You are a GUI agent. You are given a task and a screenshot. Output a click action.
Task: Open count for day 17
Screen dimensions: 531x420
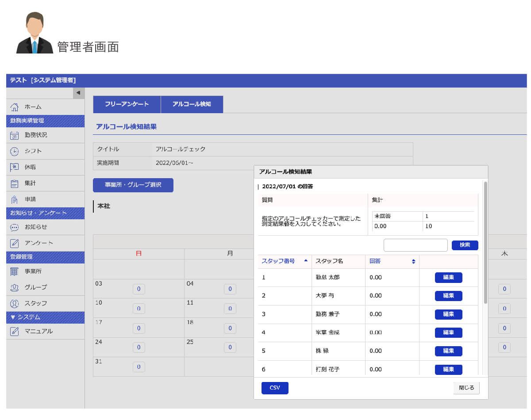(139, 328)
